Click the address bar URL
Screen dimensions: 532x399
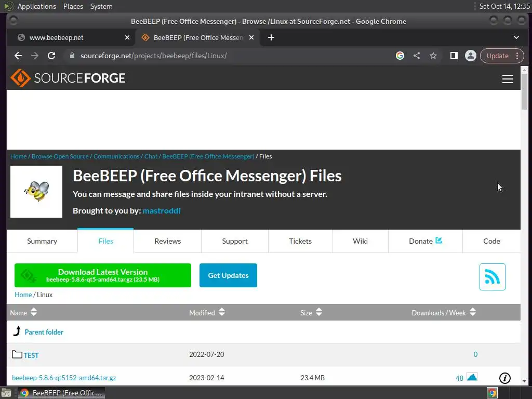pos(153,56)
